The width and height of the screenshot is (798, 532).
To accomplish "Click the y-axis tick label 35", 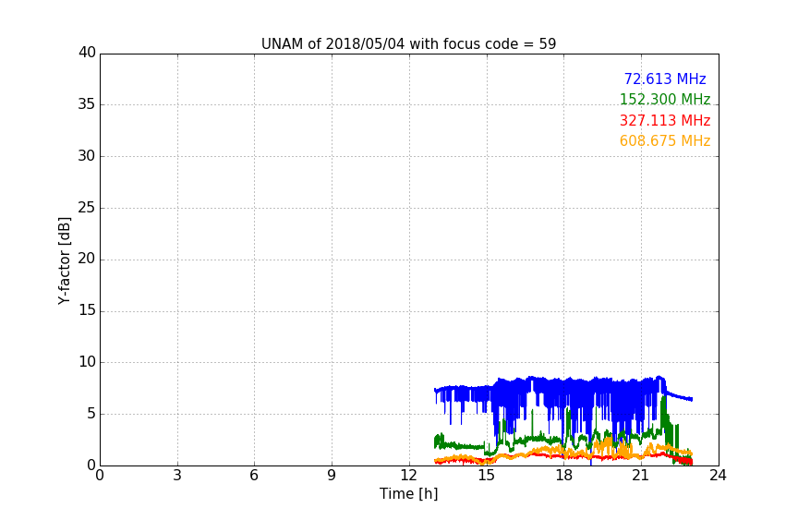I will [87, 104].
